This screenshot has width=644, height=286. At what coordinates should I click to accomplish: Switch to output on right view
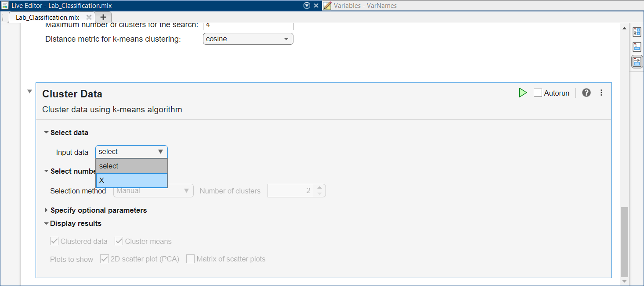pos(637,32)
